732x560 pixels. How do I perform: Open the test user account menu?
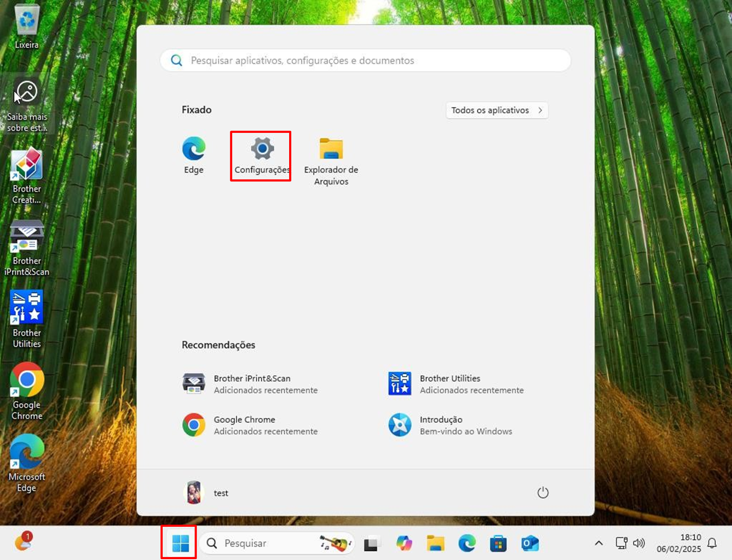pyautogui.click(x=207, y=493)
